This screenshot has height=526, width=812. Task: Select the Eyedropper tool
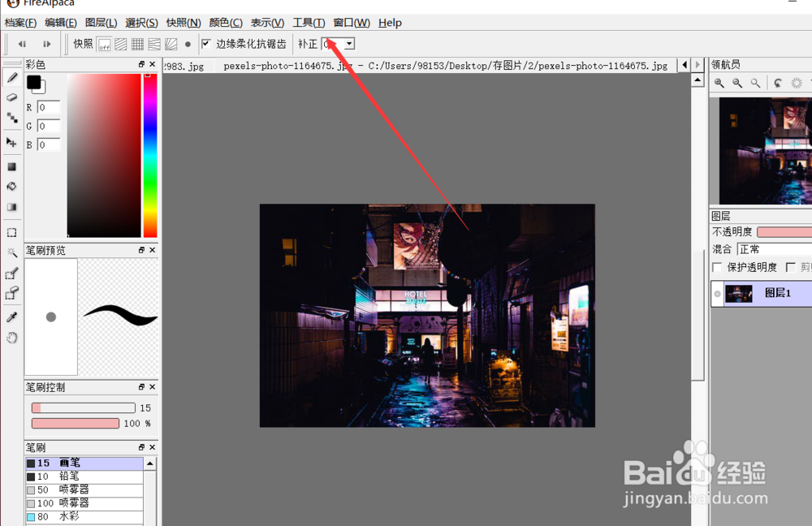(x=11, y=317)
